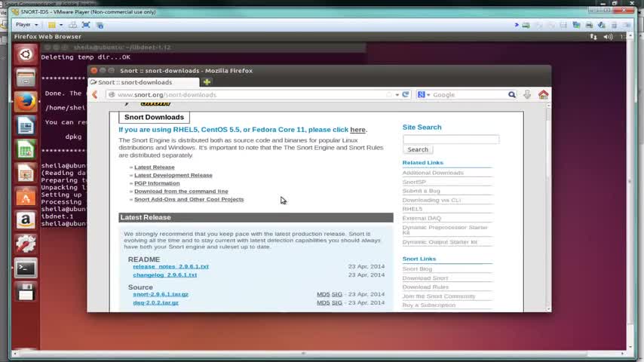Click VMware printer device icon
Viewport: 644px width, 362px height.
(x=589, y=25)
